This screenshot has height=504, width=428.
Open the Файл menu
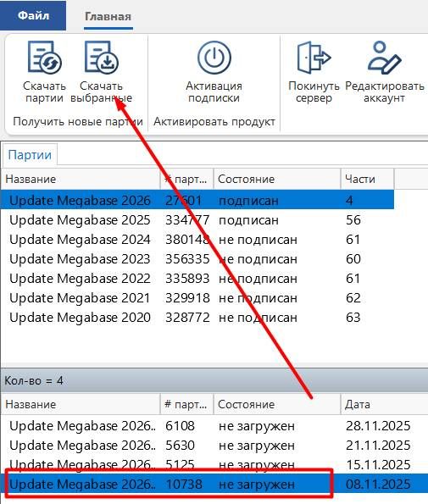pos(33,15)
